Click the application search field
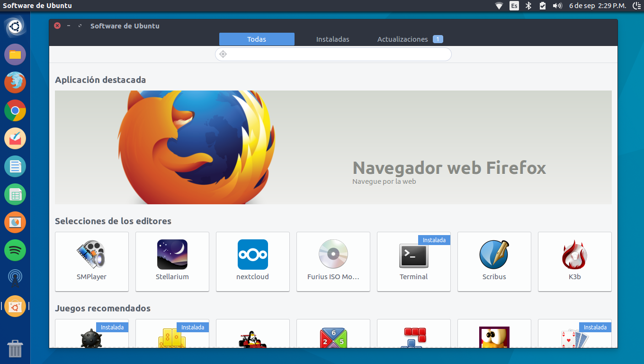This screenshot has height=364, width=644. pyautogui.click(x=333, y=55)
